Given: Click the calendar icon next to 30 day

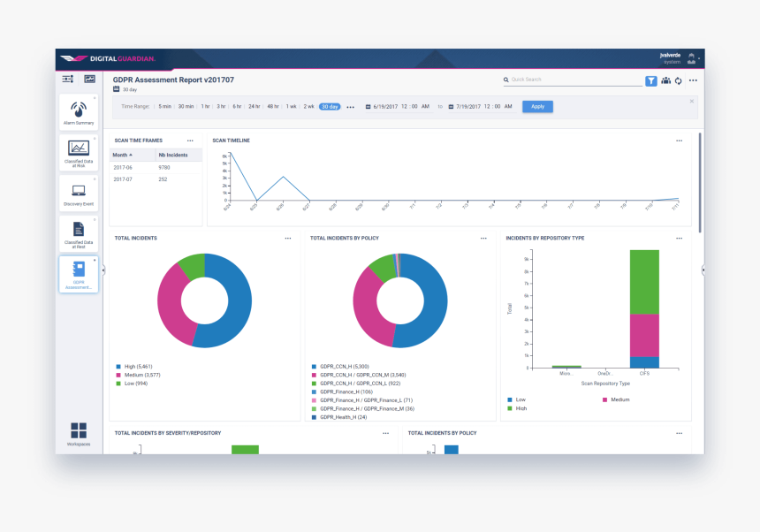Looking at the screenshot, I should 117,89.
